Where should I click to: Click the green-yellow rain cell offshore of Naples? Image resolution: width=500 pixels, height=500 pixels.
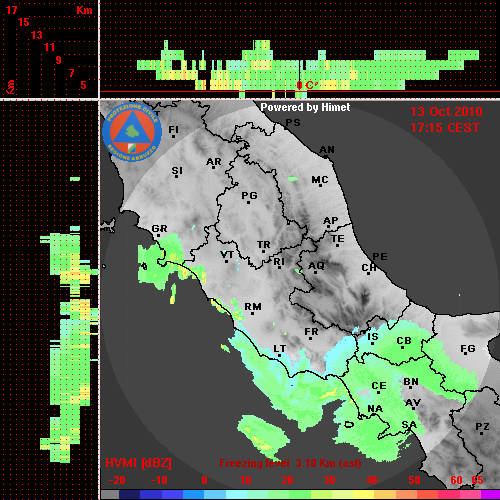pyautogui.click(x=263, y=437)
